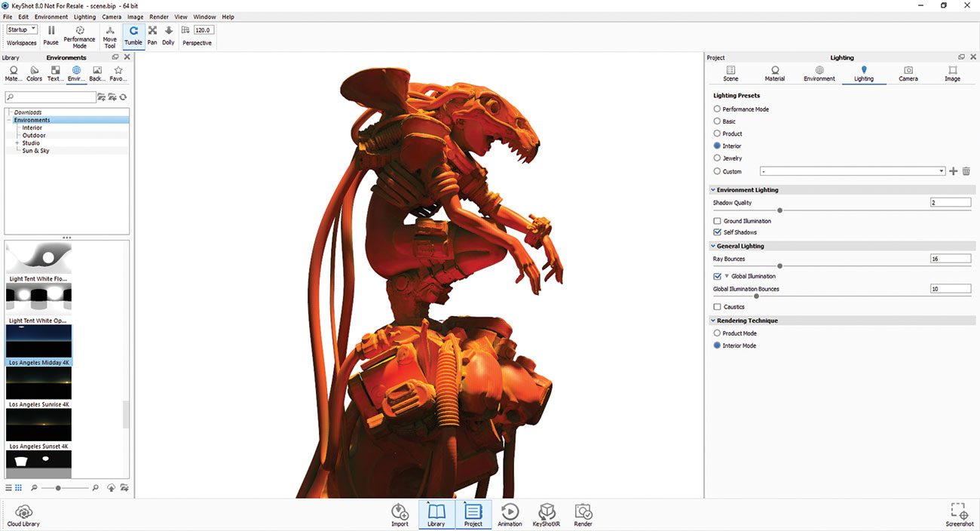Switch library to grid view
Image resolution: width=980 pixels, height=531 pixels.
click(x=19, y=488)
